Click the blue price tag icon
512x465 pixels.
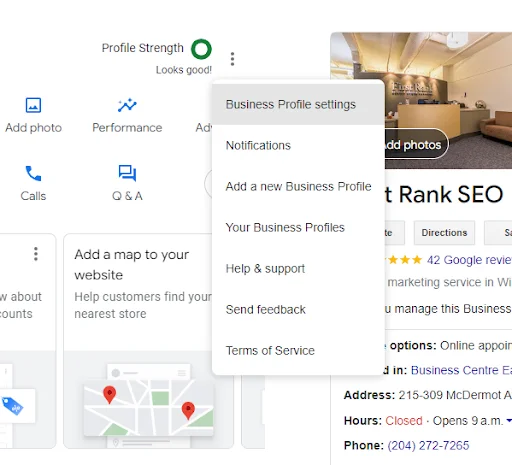pyautogui.click(x=12, y=405)
